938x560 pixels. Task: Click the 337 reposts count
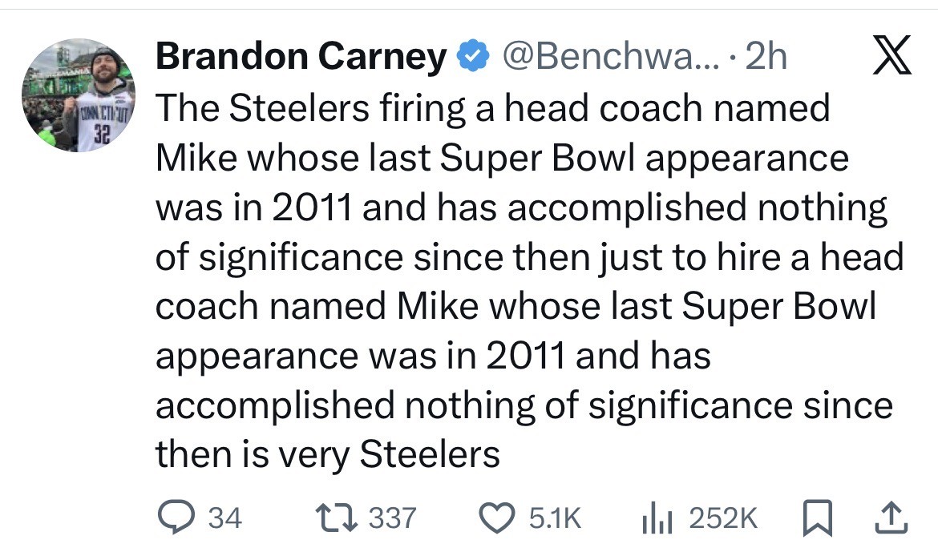pyautogui.click(x=392, y=518)
